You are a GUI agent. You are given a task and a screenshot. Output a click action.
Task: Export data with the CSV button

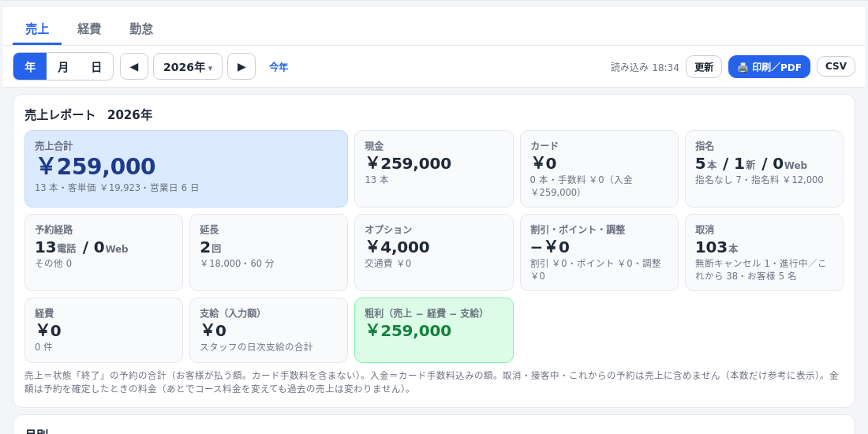coord(836,66)
